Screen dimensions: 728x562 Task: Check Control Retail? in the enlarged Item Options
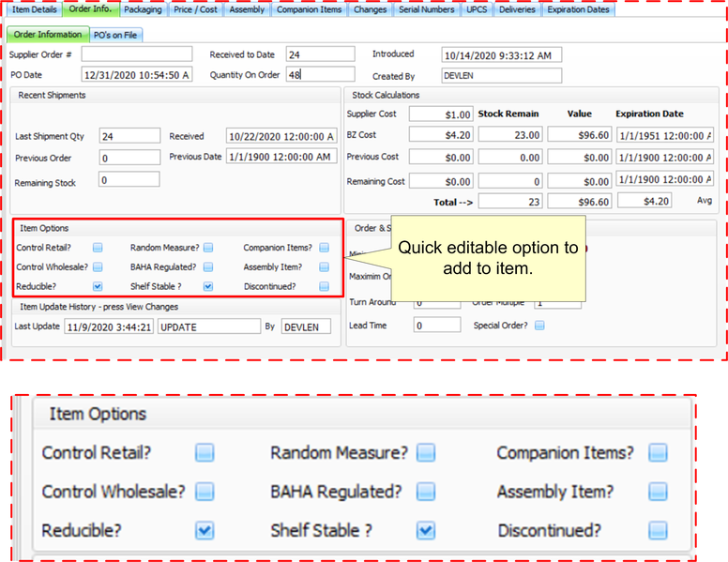(x=205, y=452)
